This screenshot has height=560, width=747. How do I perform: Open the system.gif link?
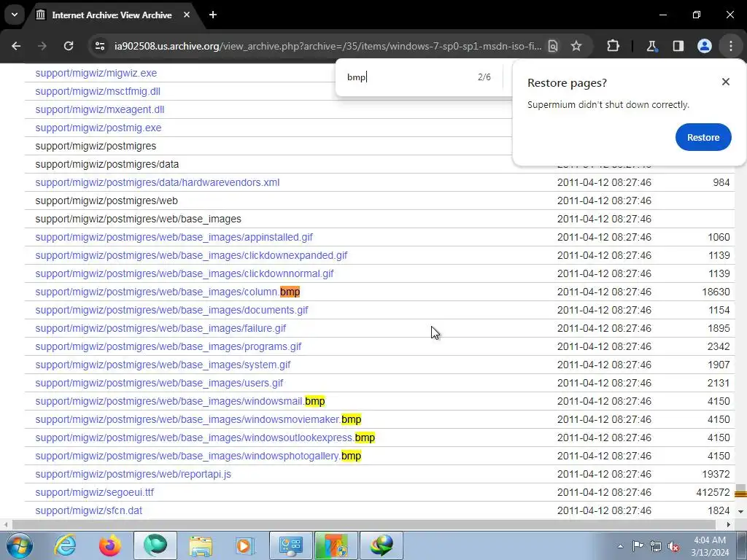click(163, 365)
